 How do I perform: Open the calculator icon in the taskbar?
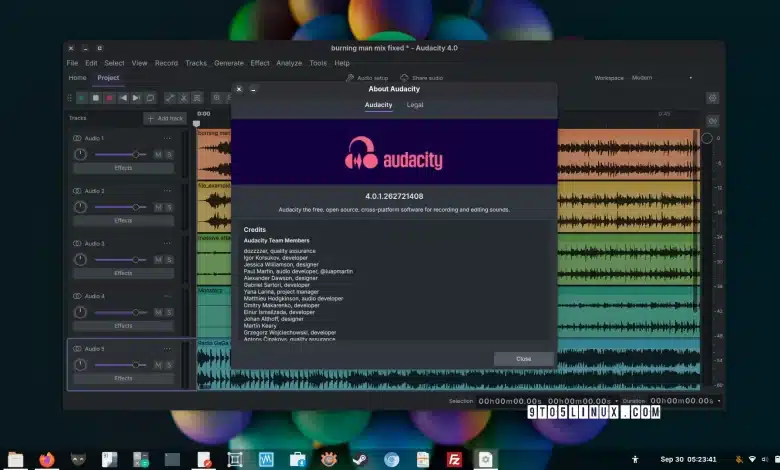click(141, 459)
